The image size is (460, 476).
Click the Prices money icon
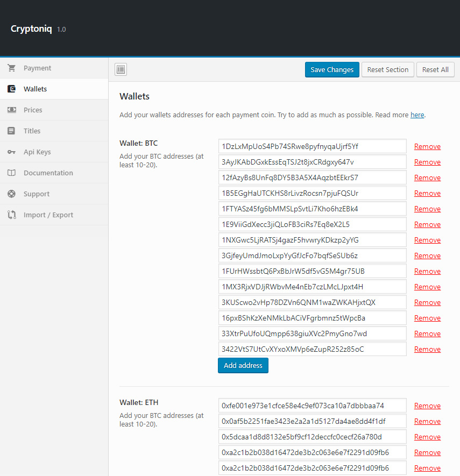click(x=11, y=110)
